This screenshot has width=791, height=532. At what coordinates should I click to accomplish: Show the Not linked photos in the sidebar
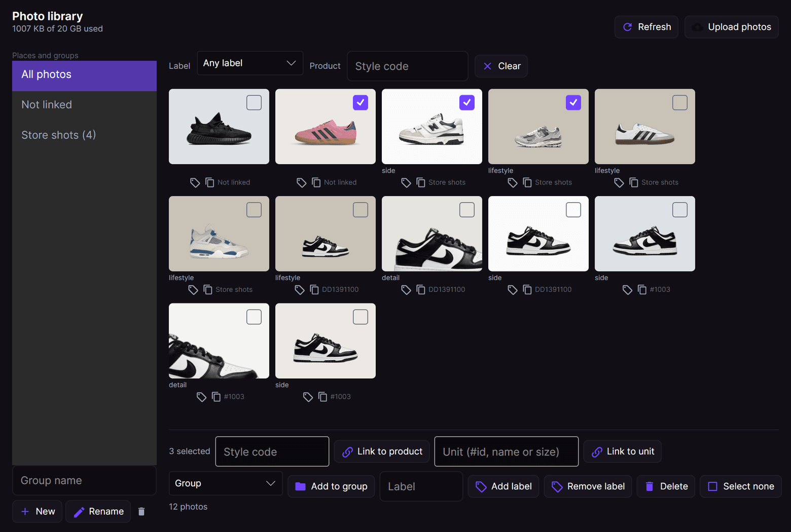point(84,105)
